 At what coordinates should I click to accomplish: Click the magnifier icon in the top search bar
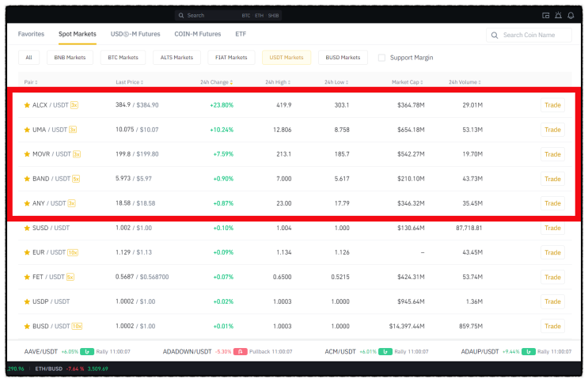[181, 15]
